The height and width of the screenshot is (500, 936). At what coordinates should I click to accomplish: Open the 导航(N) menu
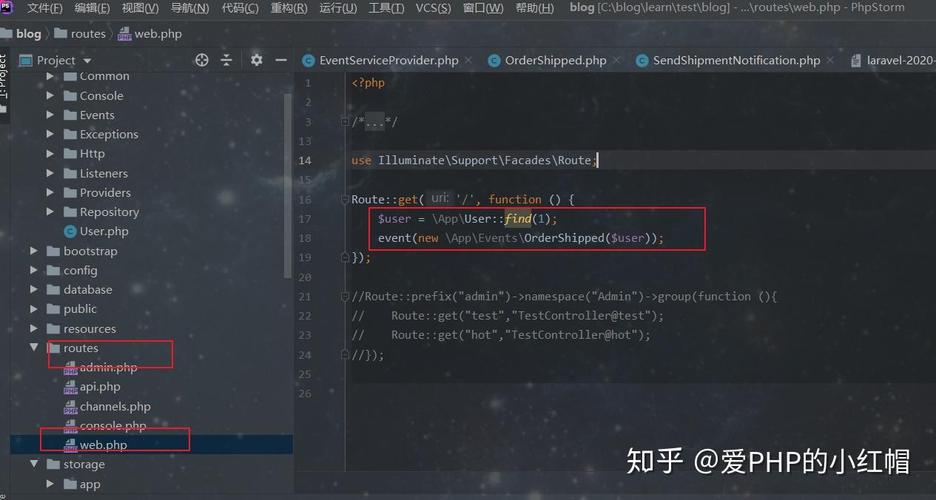190,8
